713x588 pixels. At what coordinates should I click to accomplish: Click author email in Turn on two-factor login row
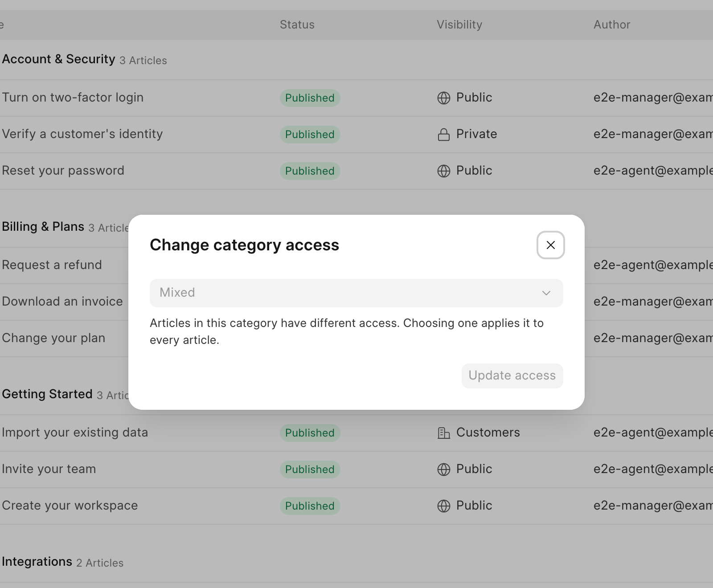(653, 98)
